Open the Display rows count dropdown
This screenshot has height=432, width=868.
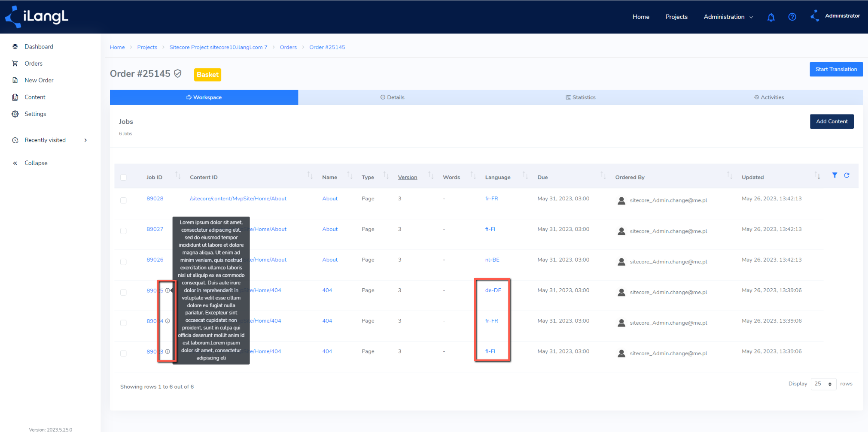point(823,384)
